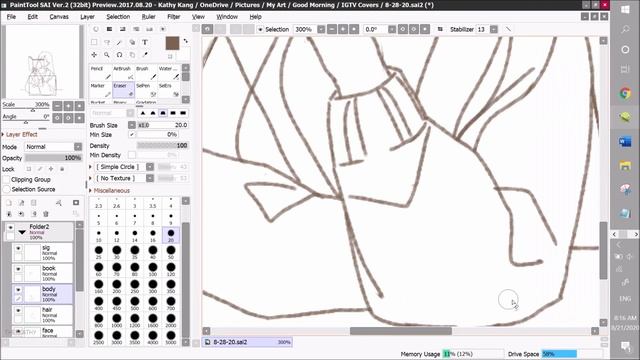Select the AirBrush tool
Viewport: 640px width, 360px height.
pos(123,73)
